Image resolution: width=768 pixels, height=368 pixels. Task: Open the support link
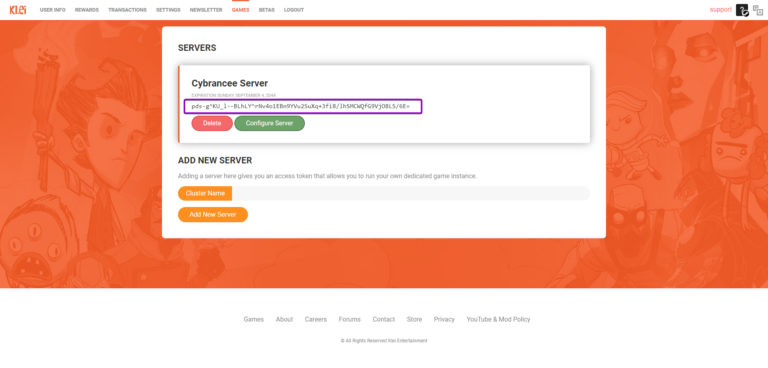(720, 9)
